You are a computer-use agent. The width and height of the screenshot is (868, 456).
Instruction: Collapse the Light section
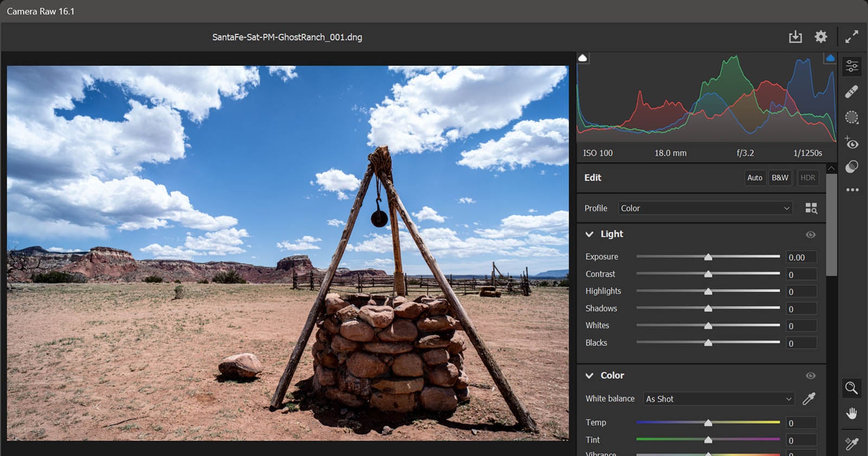pyautogui.click(x=590, y=234)
